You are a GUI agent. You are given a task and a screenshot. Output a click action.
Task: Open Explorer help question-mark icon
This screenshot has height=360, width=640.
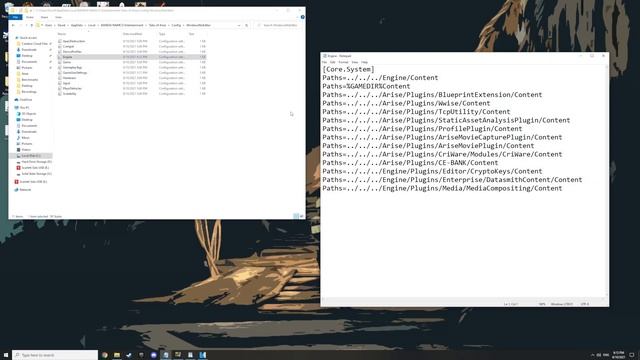(302, 17)
